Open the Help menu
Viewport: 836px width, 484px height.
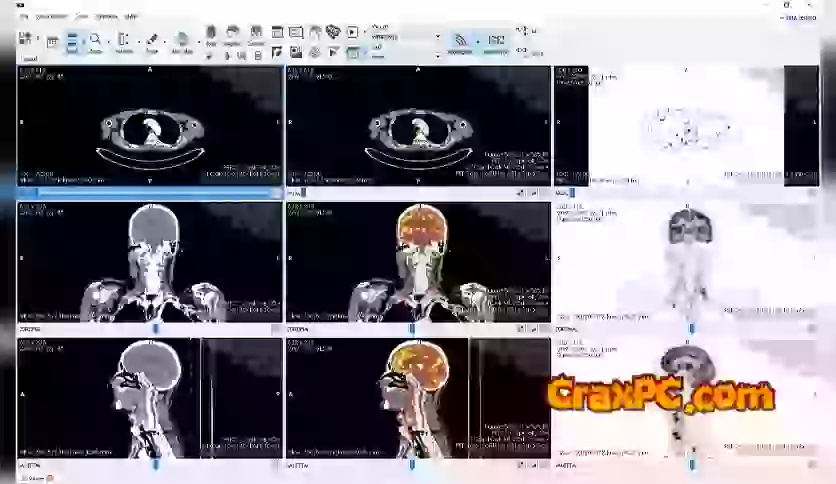click(131, 17)
